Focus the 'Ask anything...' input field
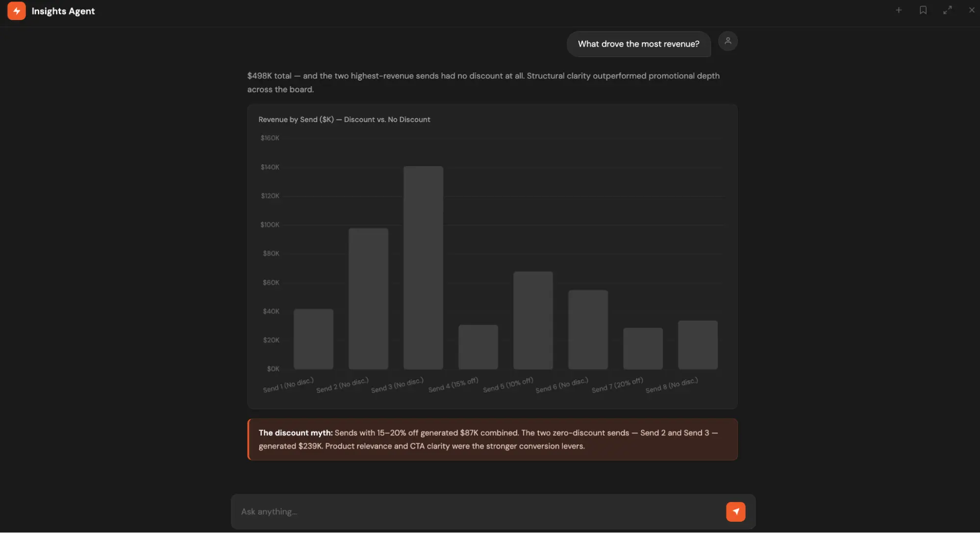 (480, 511)
